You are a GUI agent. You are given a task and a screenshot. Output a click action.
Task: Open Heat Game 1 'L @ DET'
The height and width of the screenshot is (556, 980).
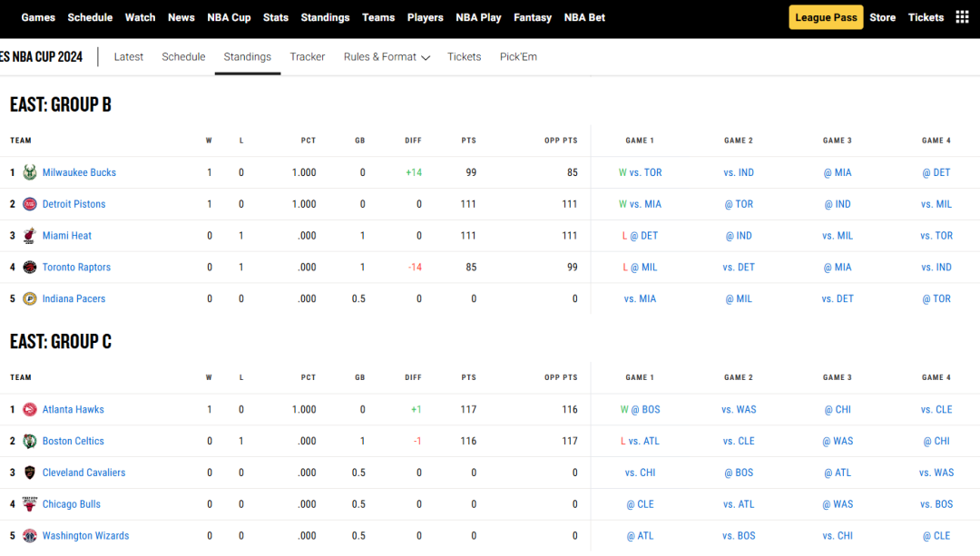(640, 236)
